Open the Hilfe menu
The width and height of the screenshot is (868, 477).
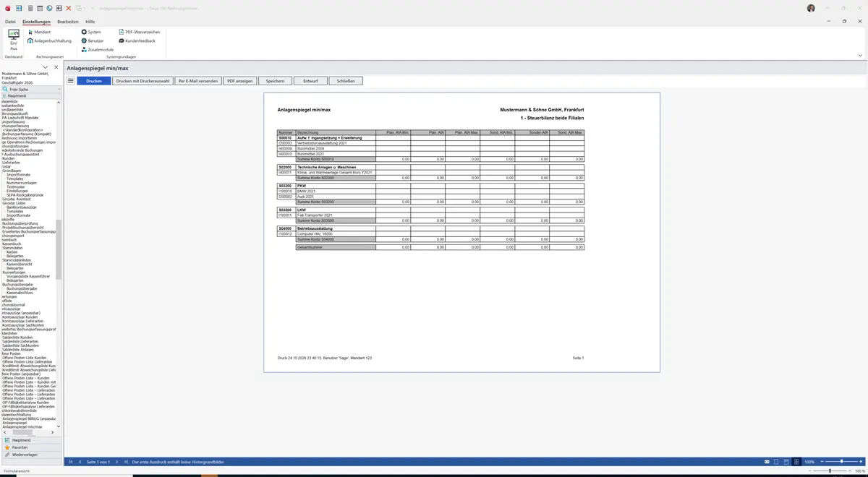click(x=90, y=22)
